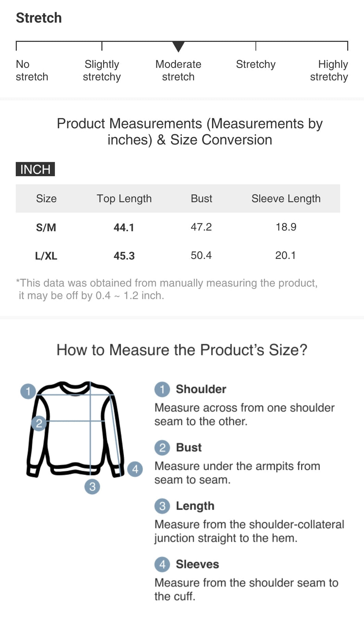This screenshot has height=617, width=364.
Task: Click the black triangle stretch indicator
Action: 178,46
